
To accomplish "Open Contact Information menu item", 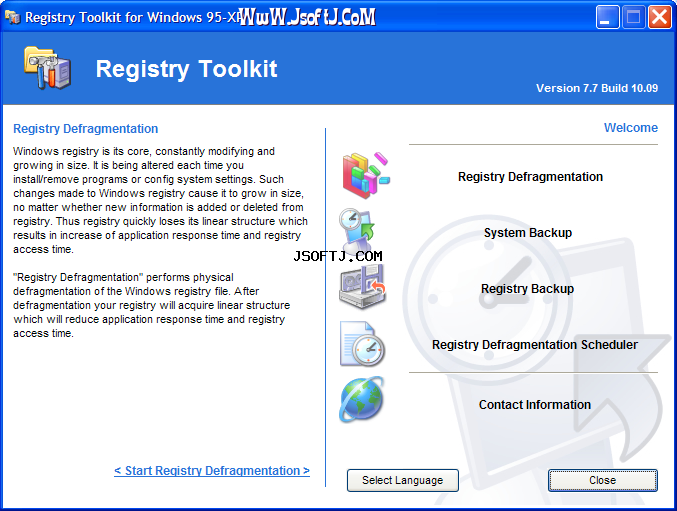I will point(535,404).
